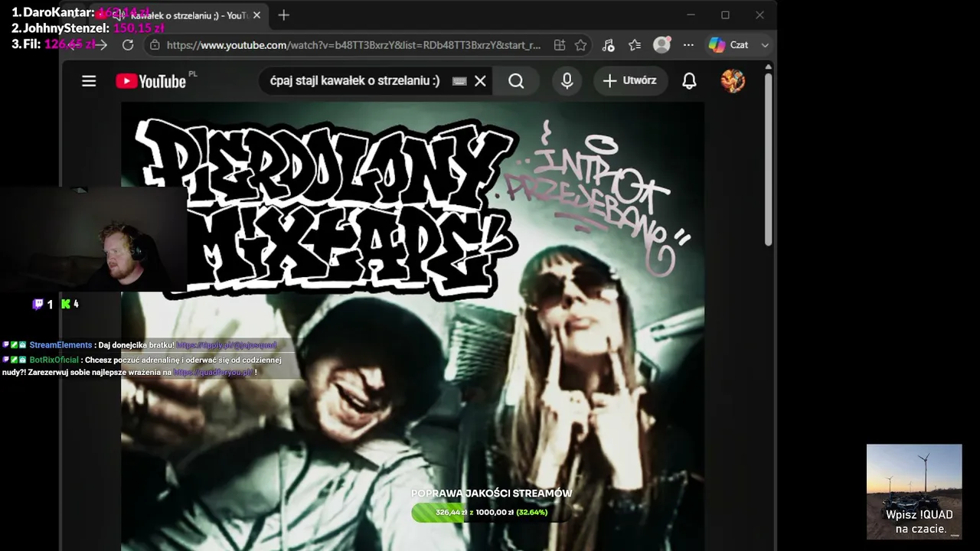This screenshot has width=980, height=551.
Task: Open the browser favorites list
Action: (x=635, y=45)
